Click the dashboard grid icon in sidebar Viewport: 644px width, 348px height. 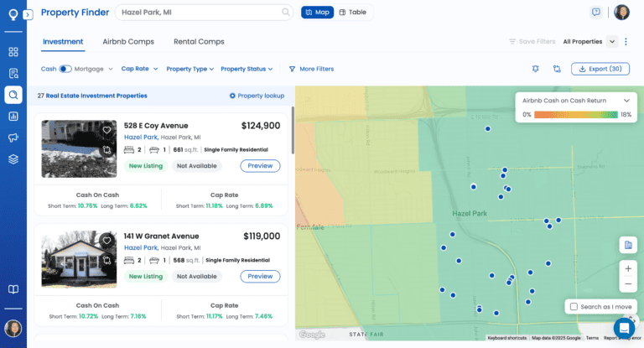point(13,52)
